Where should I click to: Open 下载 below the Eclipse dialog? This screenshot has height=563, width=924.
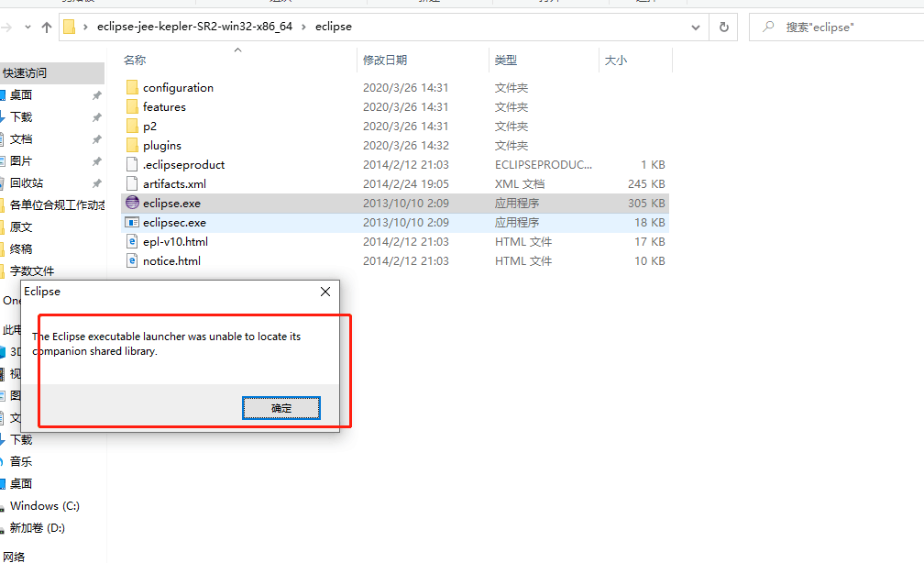[21, 440]
